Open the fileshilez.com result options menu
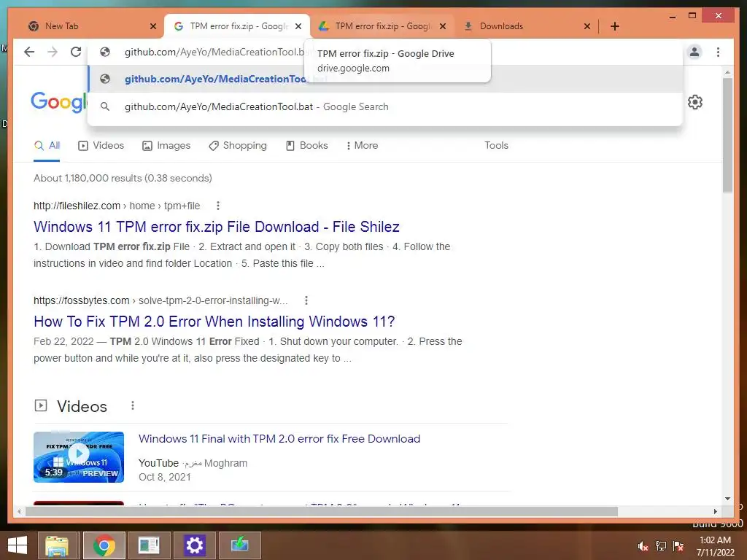This screenshot has height=560, width=747. click(217, 206)
